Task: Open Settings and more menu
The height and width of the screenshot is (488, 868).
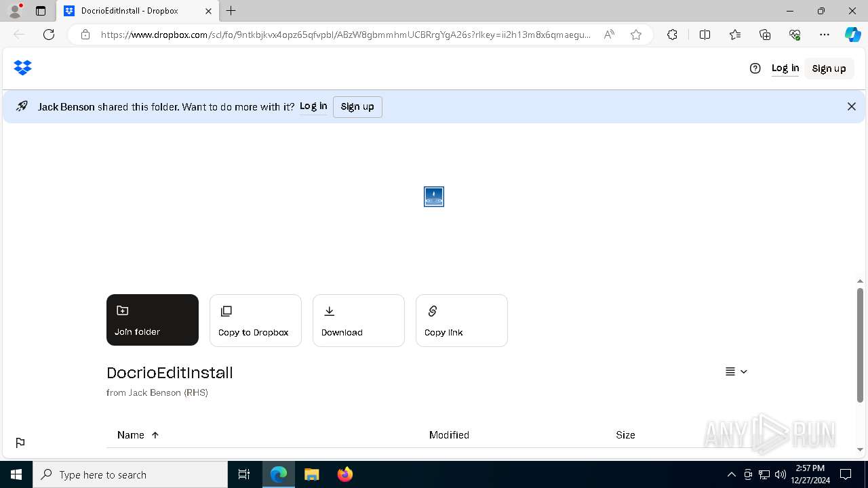Action: click(x=825, y=35)
